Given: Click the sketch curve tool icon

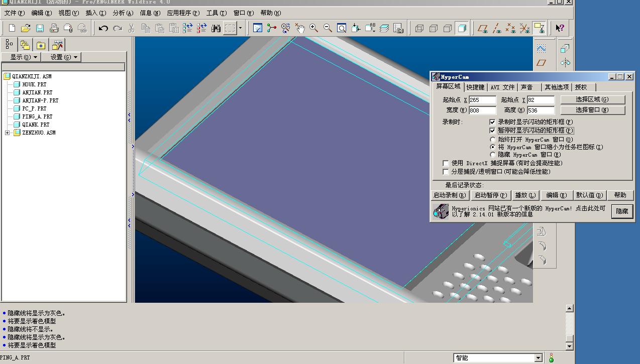Looking at the screenshot, I should (541, 49).
